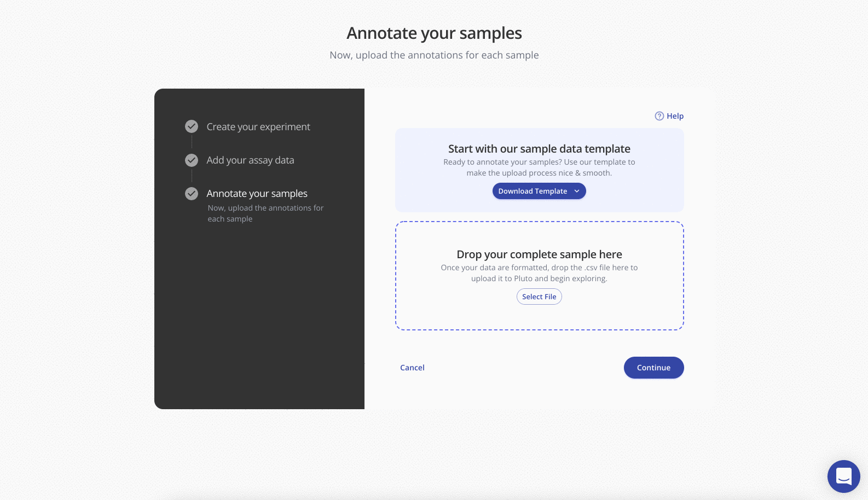Click the checkmark beside Create your experiment

point(192,126)
